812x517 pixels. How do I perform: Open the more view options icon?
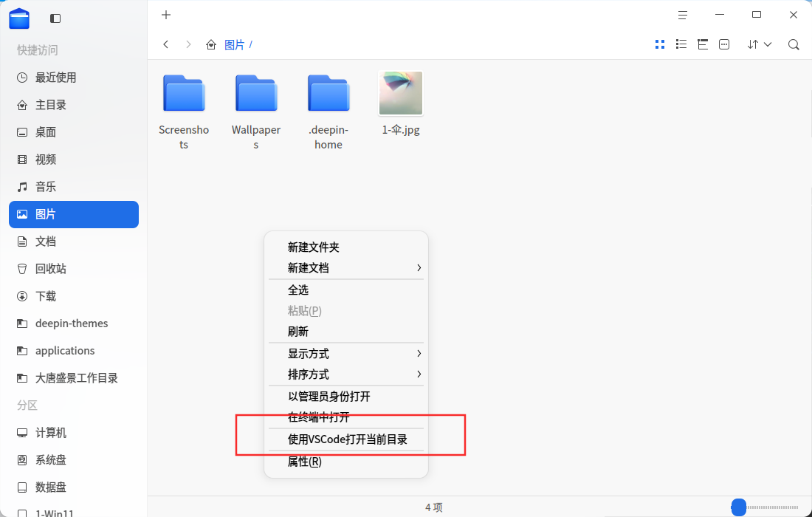tap(724, 44)
